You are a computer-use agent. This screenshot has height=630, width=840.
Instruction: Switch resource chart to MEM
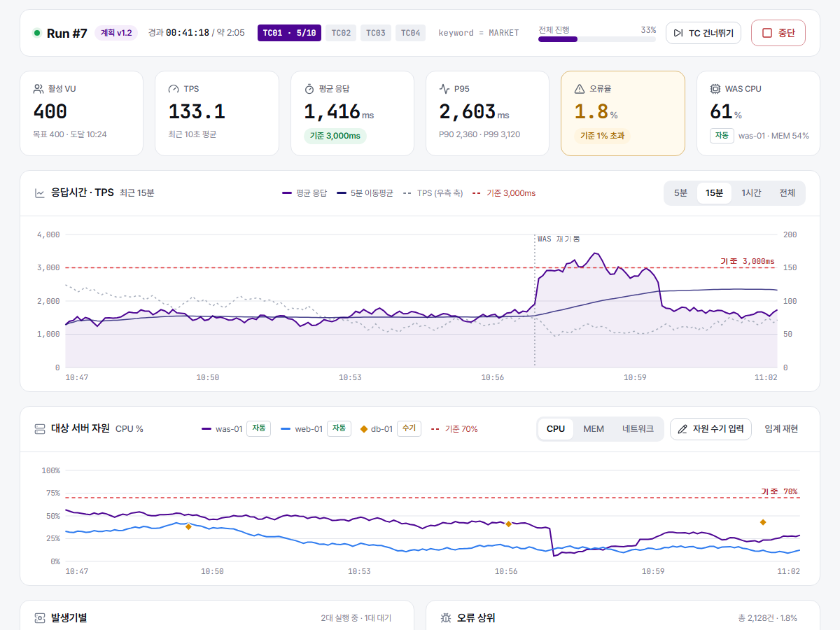[594, 428]
